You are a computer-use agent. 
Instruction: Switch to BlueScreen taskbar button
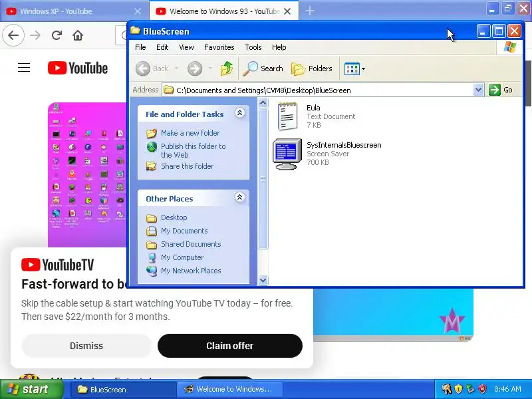123,390
